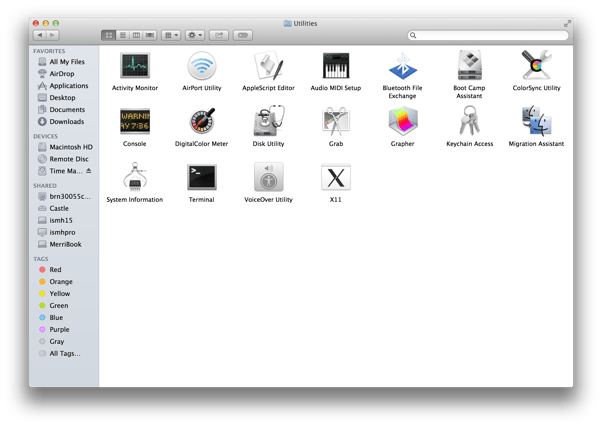Screen dimensions: 602x427
Task: Click the Utilities title folder icon
Action: tap(288, 23)
